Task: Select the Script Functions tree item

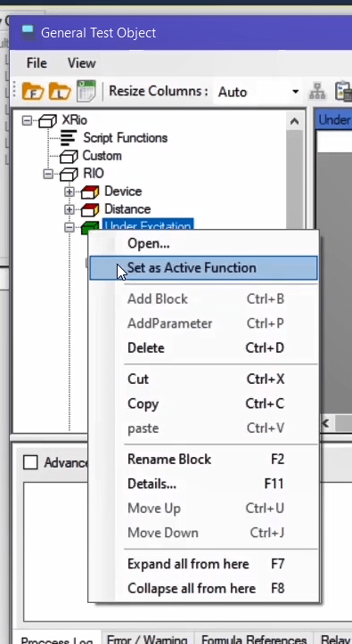Action: coord(125,137)
